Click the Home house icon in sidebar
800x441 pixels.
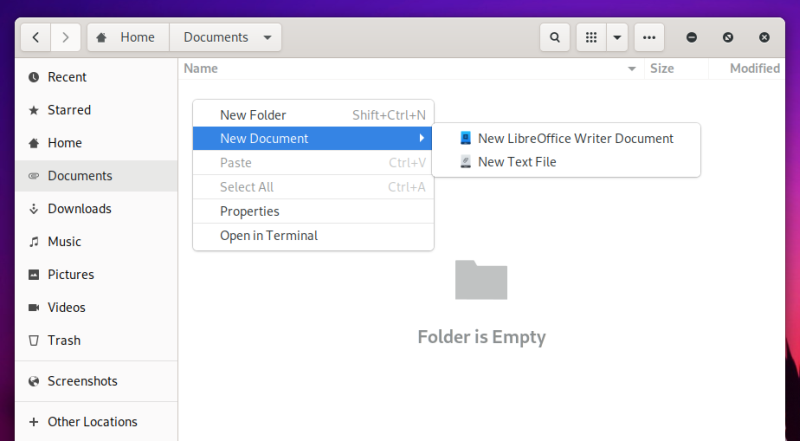click(34, 143)
